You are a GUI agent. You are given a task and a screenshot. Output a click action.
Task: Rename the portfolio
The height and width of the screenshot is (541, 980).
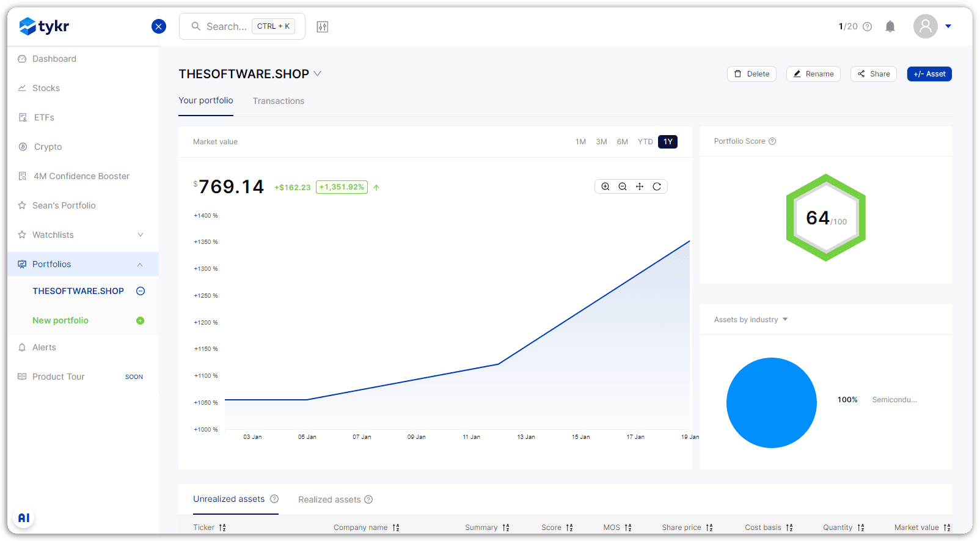(x=813, y=74)
